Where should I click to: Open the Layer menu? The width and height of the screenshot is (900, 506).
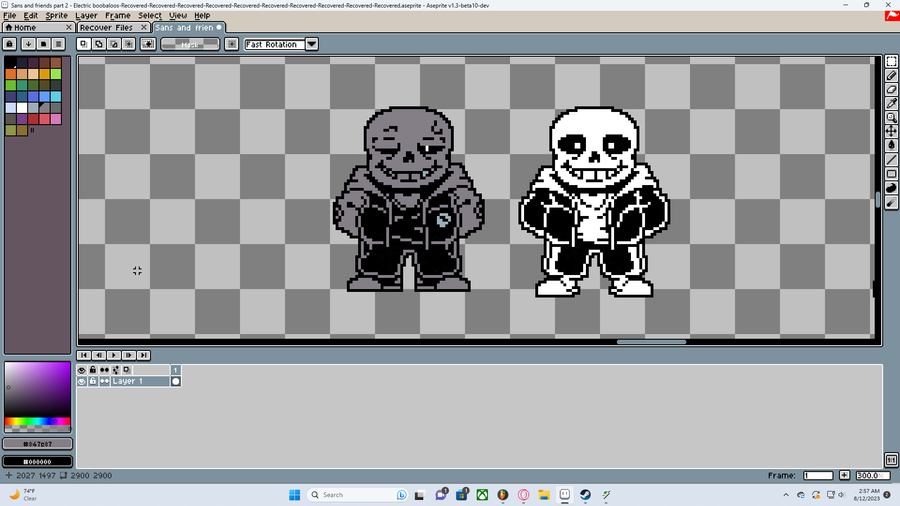pos(86,15)
